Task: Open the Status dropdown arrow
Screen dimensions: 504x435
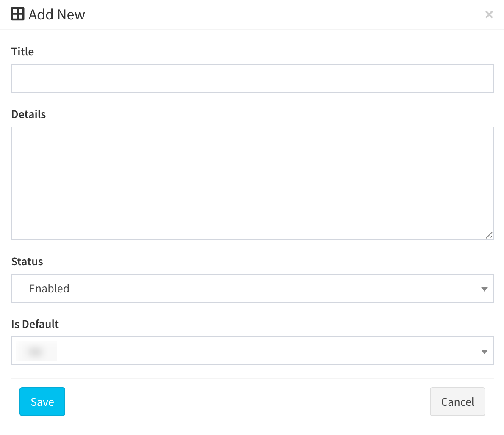Action: 485,289
